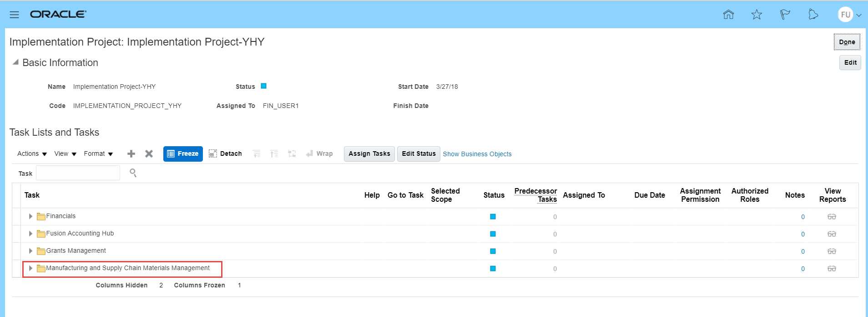Open the Actions menu
This screenshot has height=317, width=868.
point(32,153)
